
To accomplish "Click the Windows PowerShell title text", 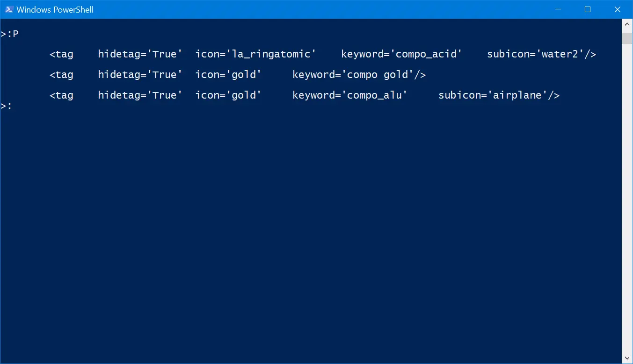I will pos(55,9).
